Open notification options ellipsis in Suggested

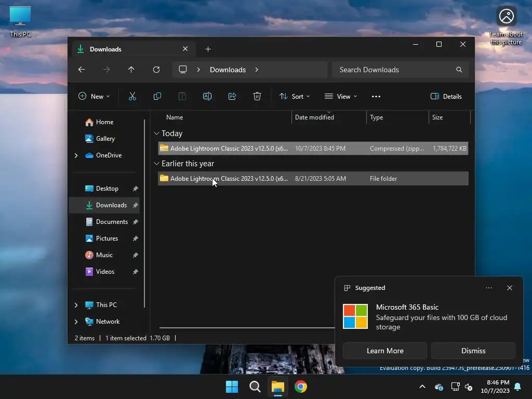tap(489, 288)
